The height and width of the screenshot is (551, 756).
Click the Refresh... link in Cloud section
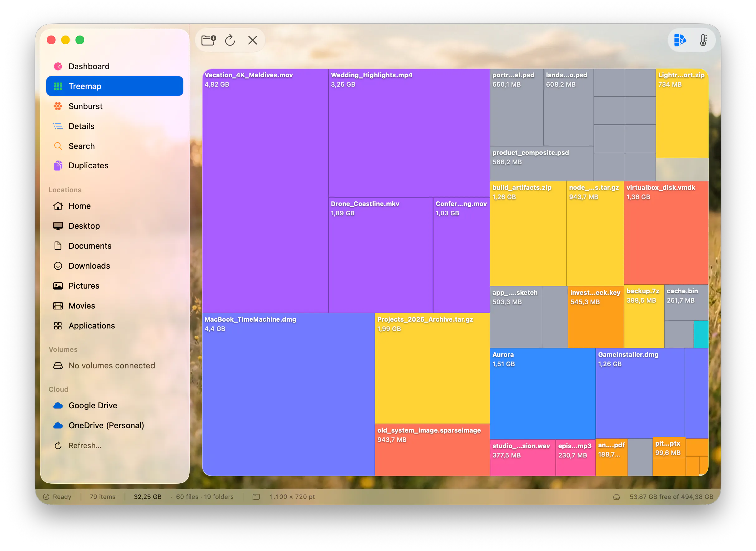click(85, 445)
